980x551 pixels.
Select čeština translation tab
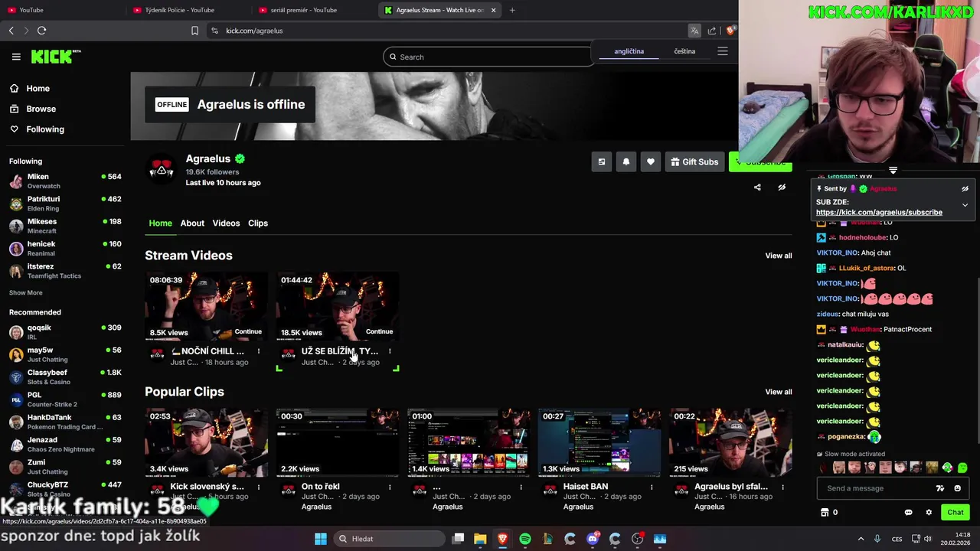[684, 51]
